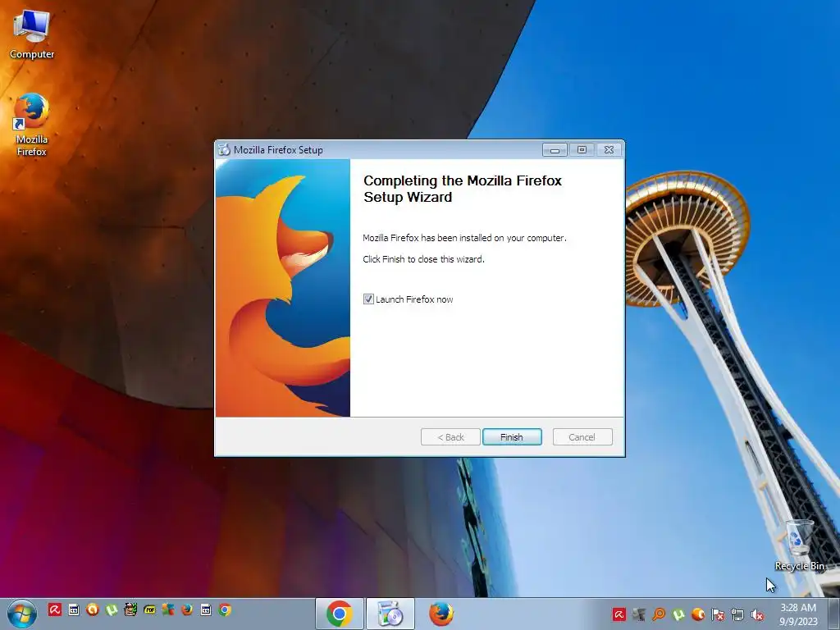Click the Show desktop strip beside the clock
This screenshot has width=840, height=630.
click(833, 614)
